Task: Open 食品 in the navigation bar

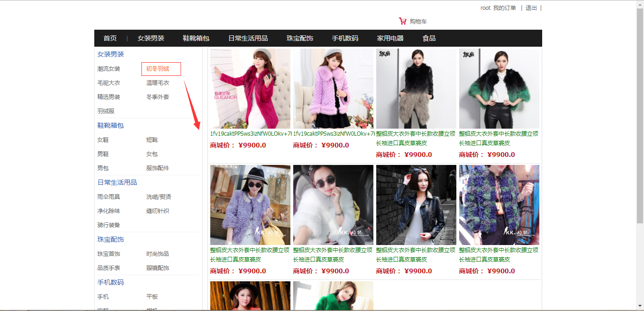Action: [429, 38]
